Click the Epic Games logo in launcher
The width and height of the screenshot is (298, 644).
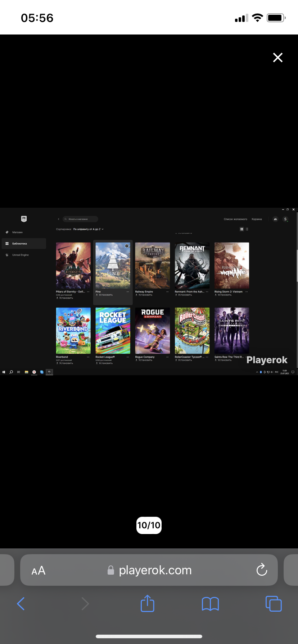click(x=24, y=218)
